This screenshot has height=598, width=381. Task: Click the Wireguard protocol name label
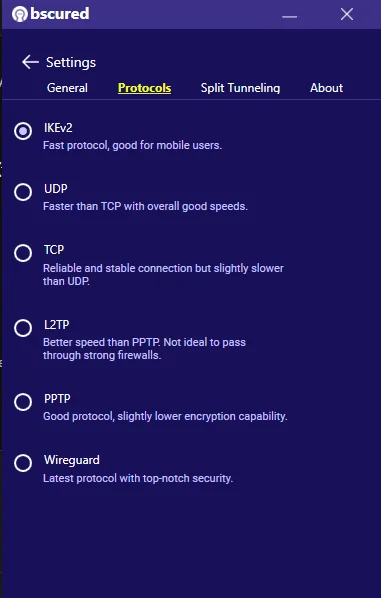tap(72, 460)
